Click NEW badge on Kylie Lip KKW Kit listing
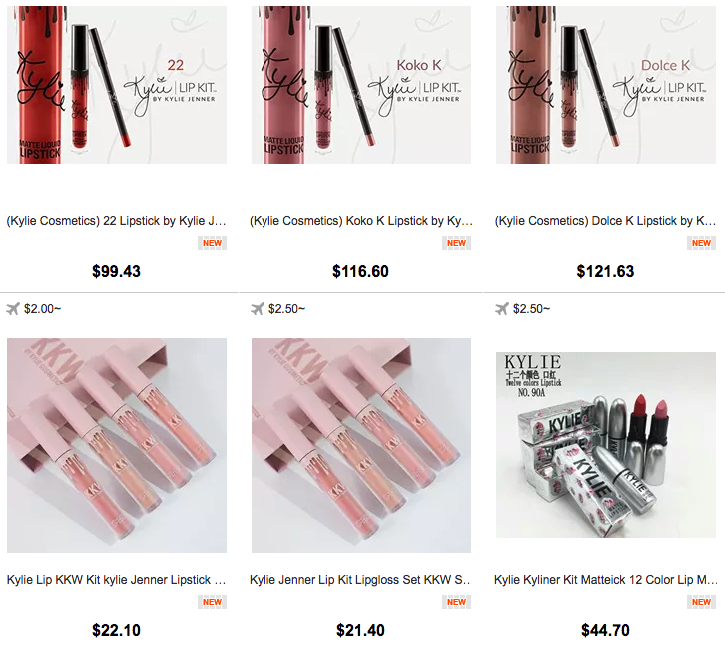725x646 pixels. point(212,602)
